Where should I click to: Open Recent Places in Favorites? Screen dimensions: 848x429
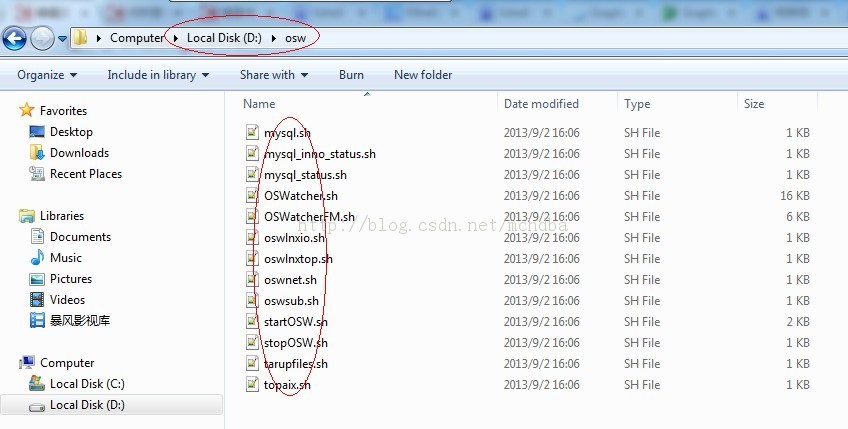(85, 174)
